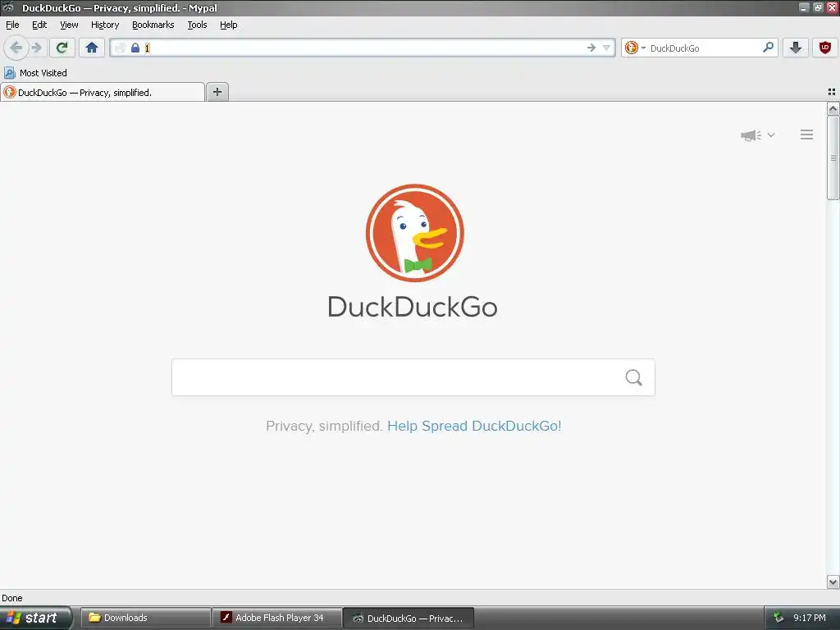
Task: Click the padlock site security icon
Action: [x=135, y=48]
